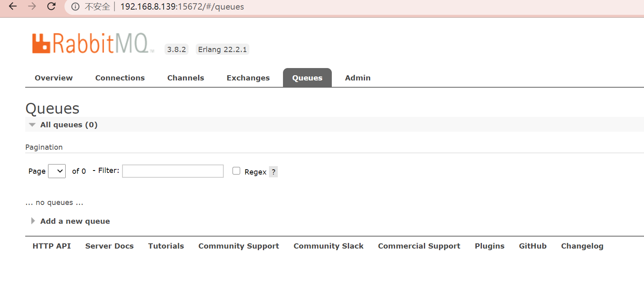Click the Regex label text
Viewport: 644px width, 303px height.
255,172
